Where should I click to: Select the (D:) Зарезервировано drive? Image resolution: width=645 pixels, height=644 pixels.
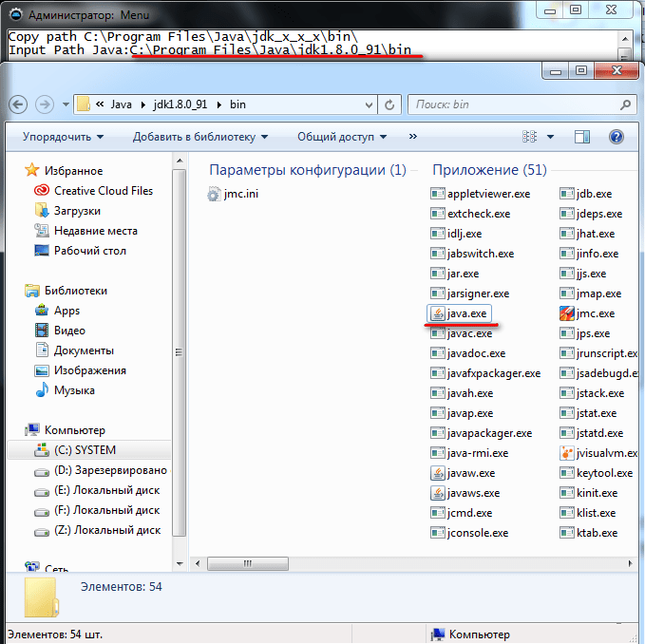pyautogui.click(x=110, y=470)
